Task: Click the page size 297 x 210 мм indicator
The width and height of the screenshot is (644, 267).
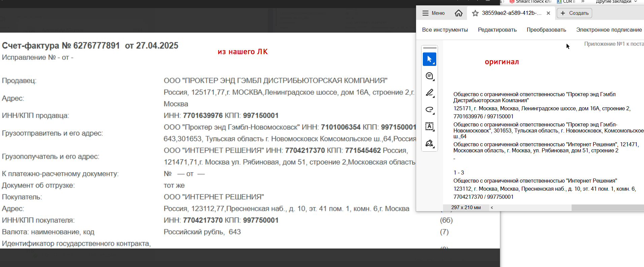Action: tap(466, 207)
